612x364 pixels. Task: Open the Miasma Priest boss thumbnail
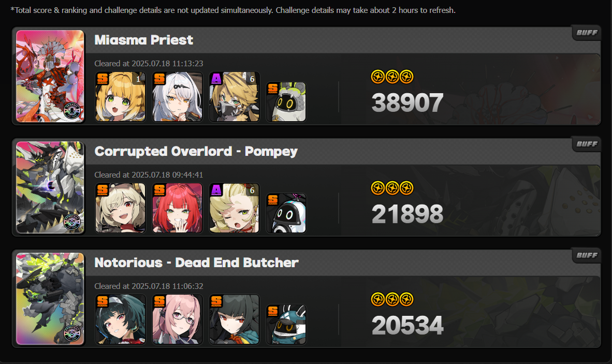(x=50, y=76)
